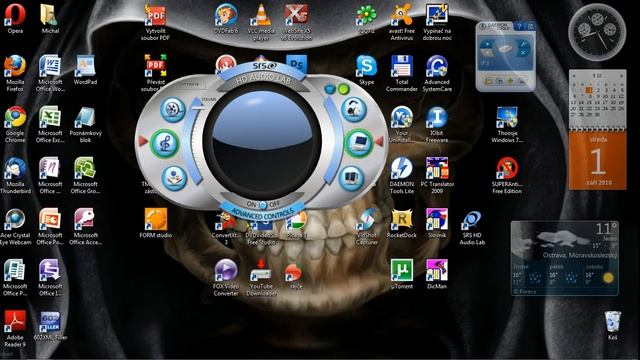
Task: Click the orange středa 1 date card
Action: point(598,161)
